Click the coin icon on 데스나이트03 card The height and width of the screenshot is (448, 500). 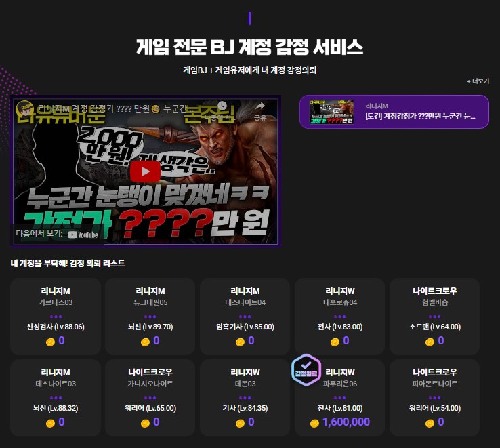click(50, 424)
